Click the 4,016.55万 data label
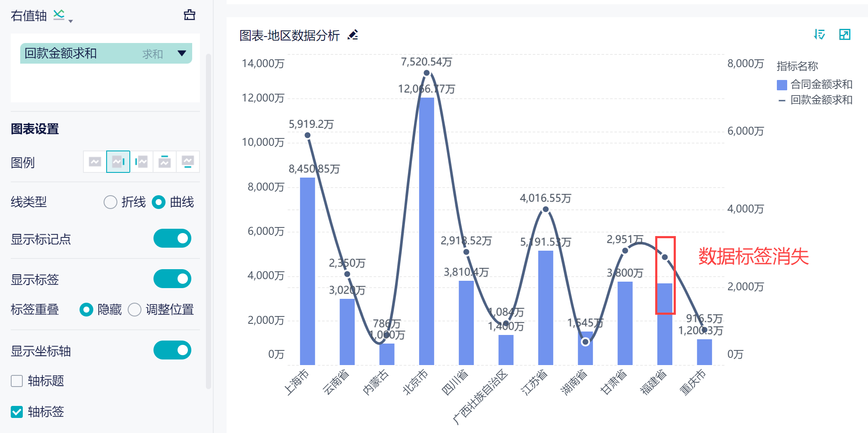The height and width of the screenshot is (433, 868). [x=546, y=198]
